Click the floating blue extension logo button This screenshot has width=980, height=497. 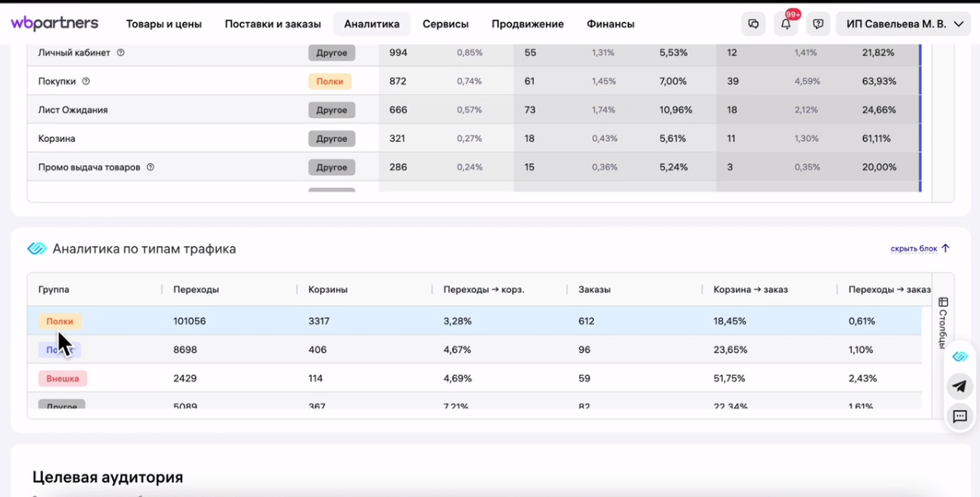[960, 357]
